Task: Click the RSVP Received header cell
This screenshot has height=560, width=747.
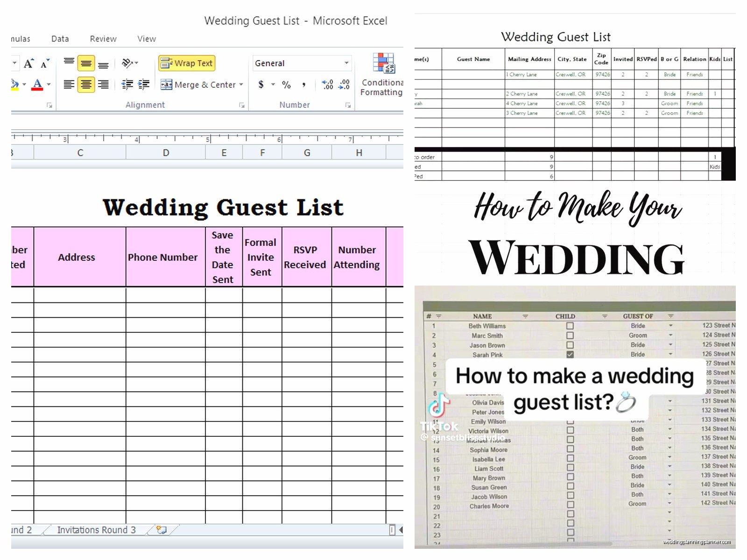Action: 307,257
